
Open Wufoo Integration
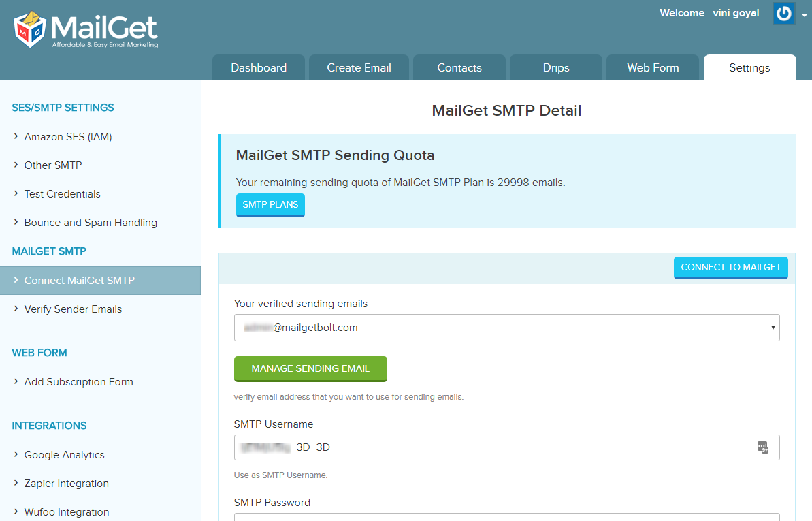click(x=66, y=512)
